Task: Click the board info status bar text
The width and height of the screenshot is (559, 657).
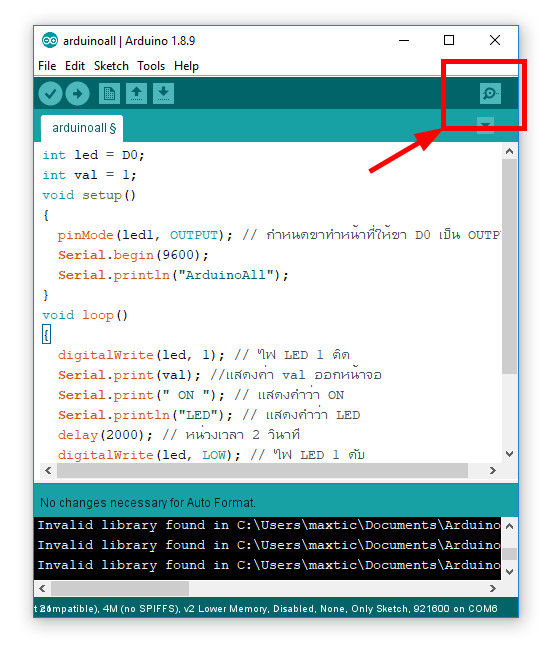Action: click(267, 608)
